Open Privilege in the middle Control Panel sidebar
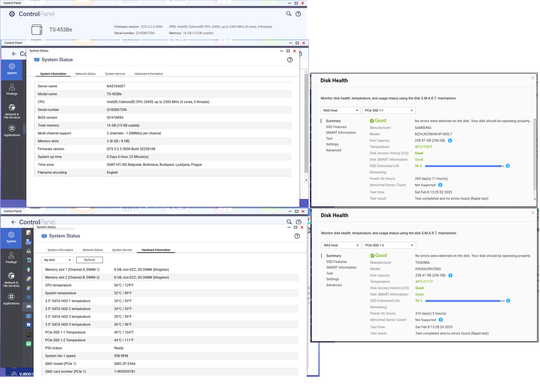 (12, 90)
